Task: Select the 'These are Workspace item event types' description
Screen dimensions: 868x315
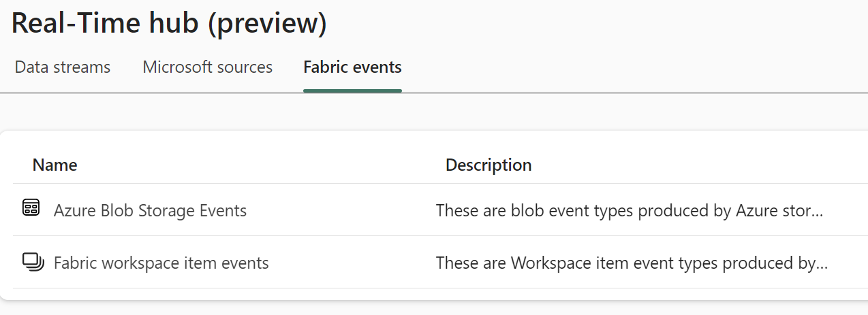Action: (x=632, y=263)
